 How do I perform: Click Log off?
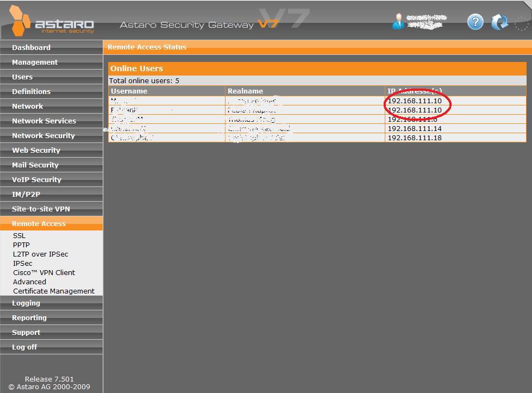pyautogui.click(x=51, y=346)
